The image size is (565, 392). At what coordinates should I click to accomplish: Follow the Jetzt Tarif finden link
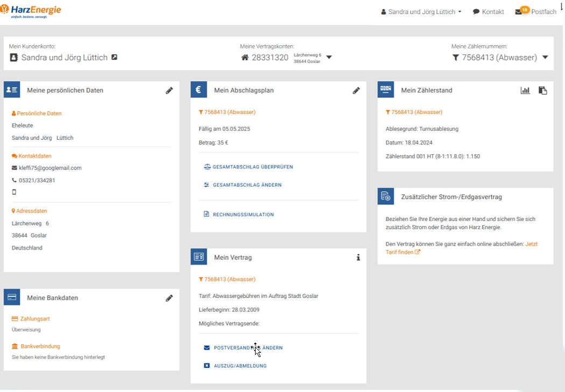pos(461,248)
